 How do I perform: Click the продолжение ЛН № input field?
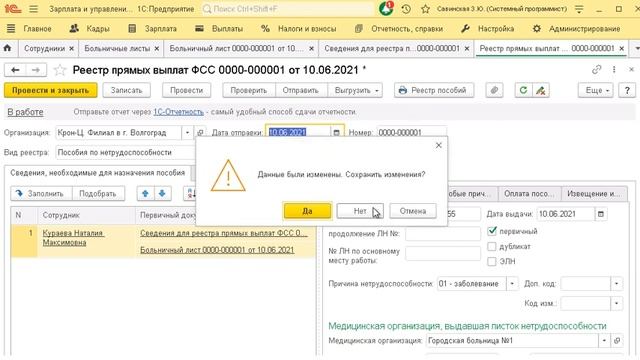coord(442,233)
